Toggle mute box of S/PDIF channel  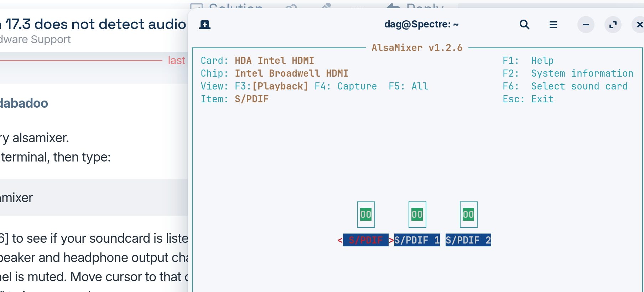(366, 215)
